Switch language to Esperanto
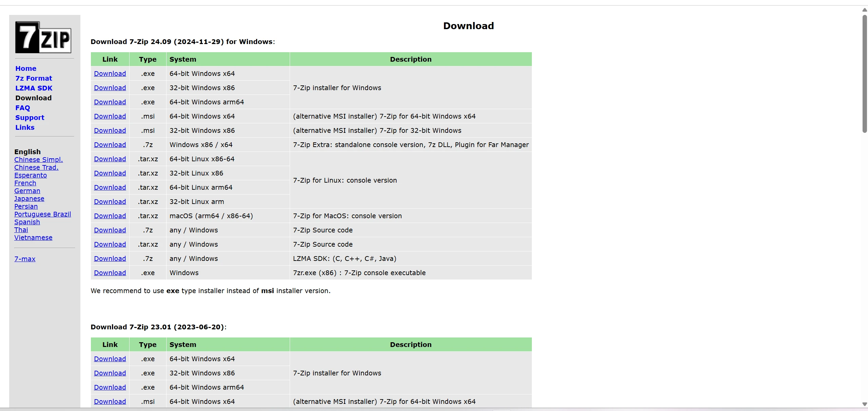This screenshot has height=411, width=868. (31, 175)
